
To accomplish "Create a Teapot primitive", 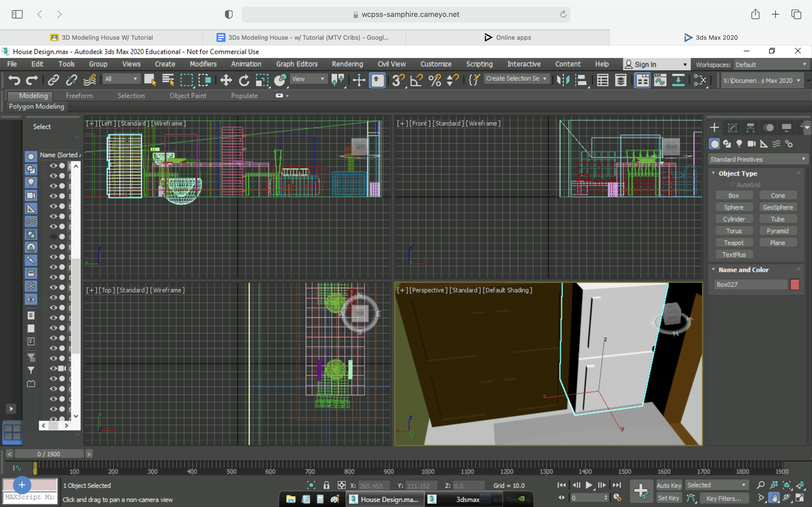I will pyautogui.click(x=734, y=243).
